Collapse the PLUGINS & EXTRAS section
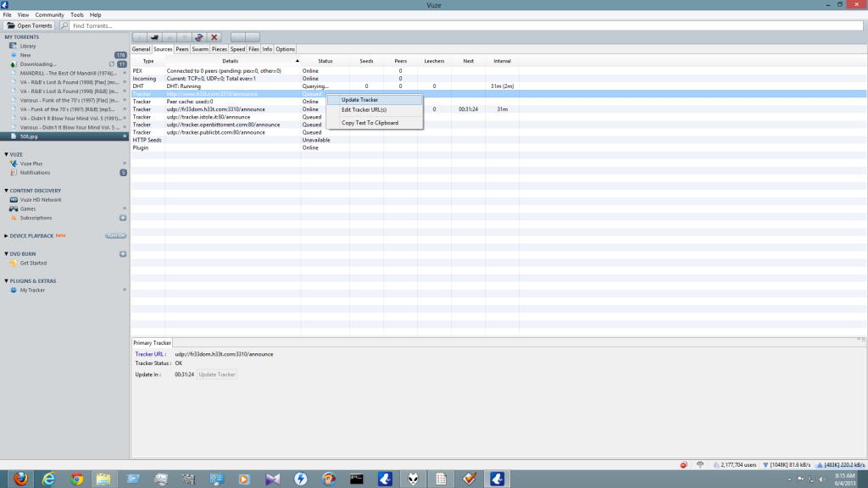 (x=6, y=281)
